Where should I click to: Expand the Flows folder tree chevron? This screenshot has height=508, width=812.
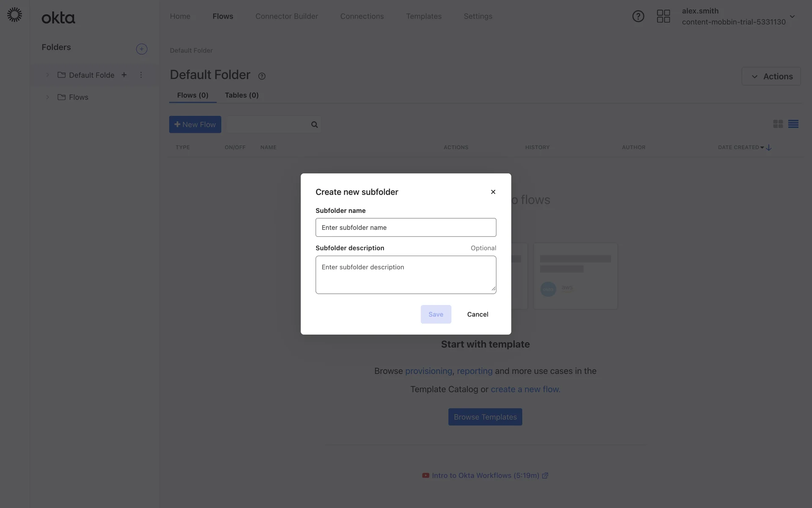click(x=47, y=97)
